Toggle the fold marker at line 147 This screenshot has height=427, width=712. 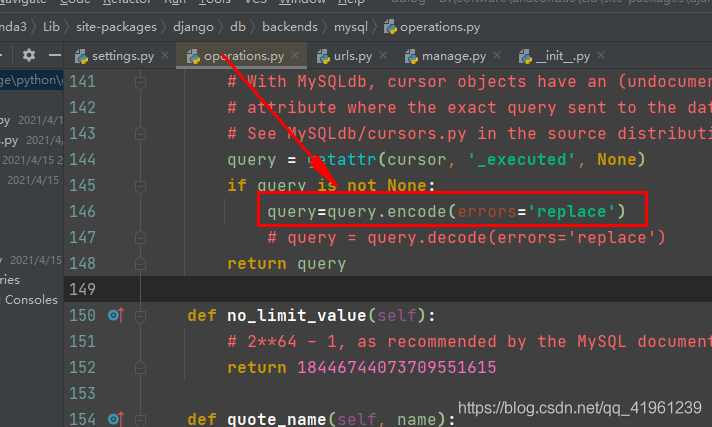tap(140, 238)
